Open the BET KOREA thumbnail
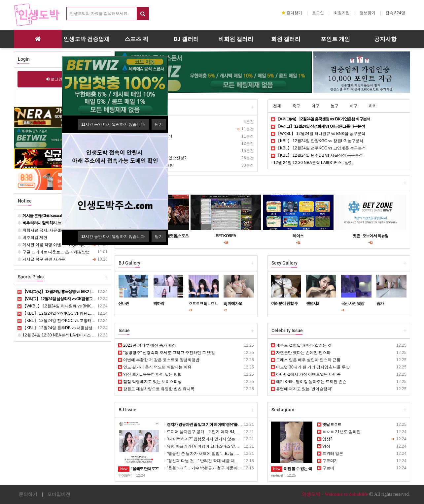 [226, 212]
